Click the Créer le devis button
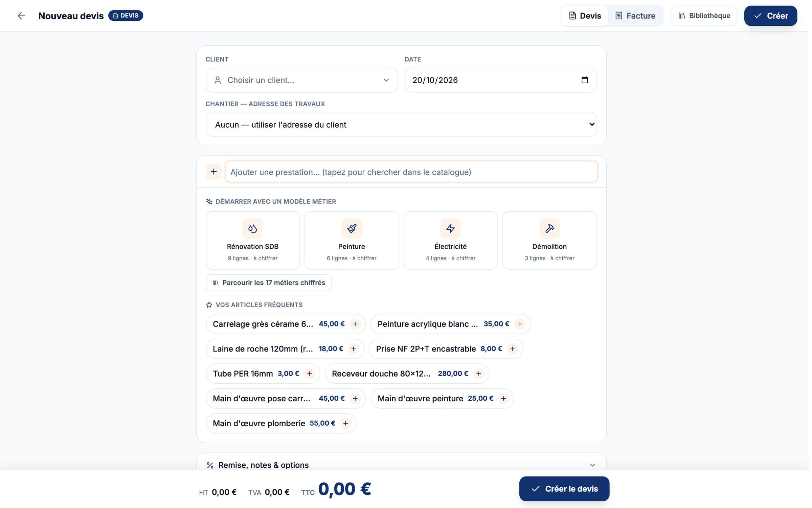The height and width of the screenshot is (508, 812). tap(564, 489)
